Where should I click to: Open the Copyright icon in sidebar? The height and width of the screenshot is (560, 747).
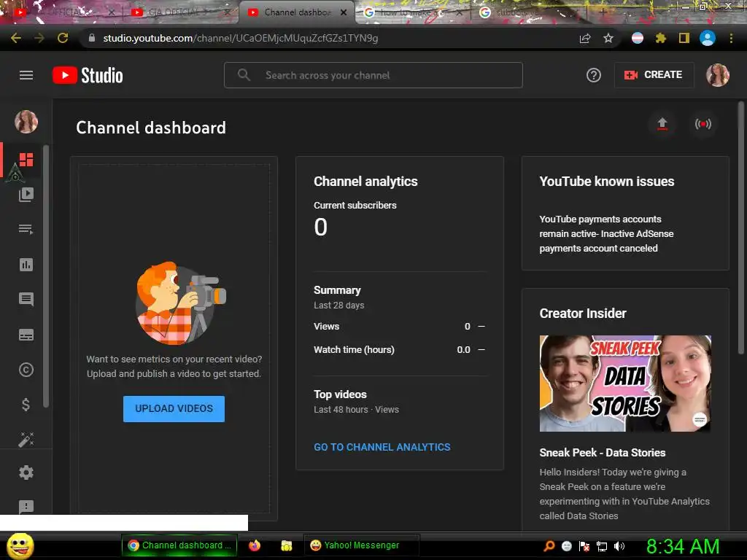point(26,370)
